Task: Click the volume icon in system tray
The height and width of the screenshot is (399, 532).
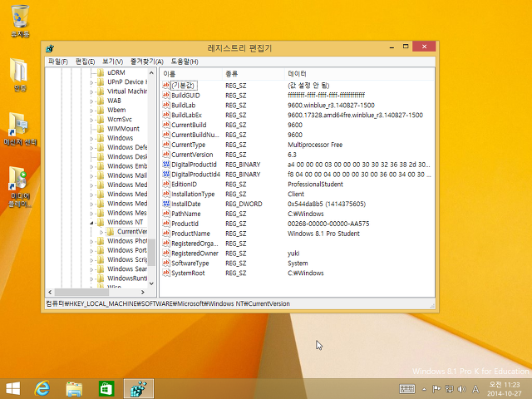Action: click(461, 389)
